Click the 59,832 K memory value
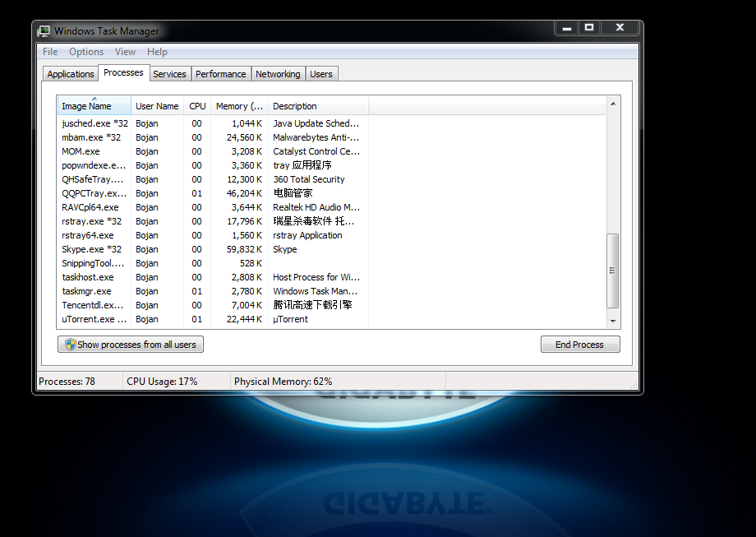 pos(244,249)
